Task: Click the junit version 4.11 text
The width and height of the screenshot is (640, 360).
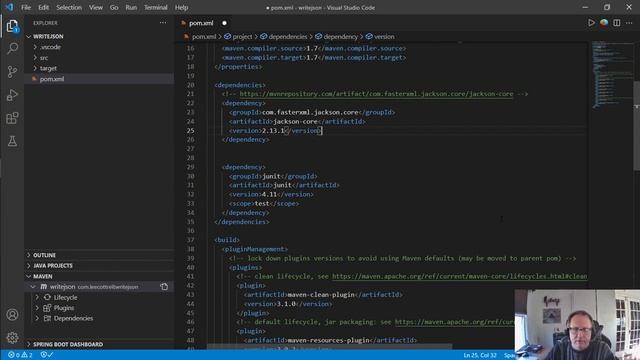Action: pos(269,194)
